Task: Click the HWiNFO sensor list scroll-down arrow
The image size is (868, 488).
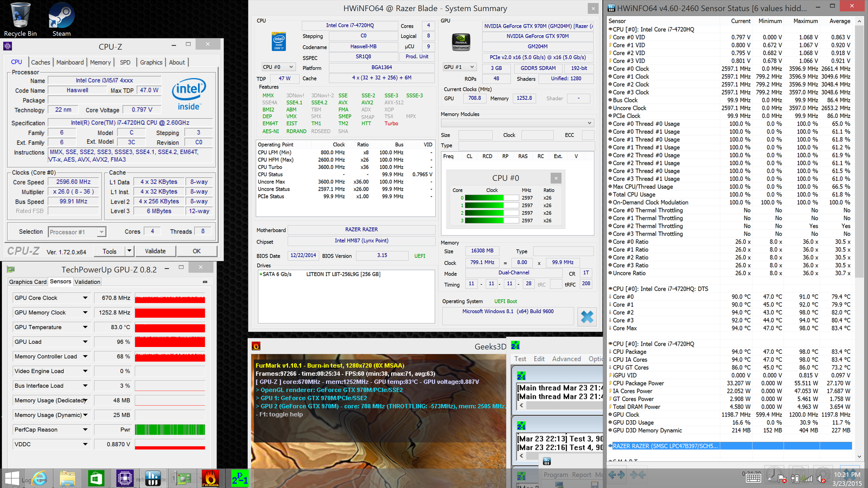Action: [859, 457]
